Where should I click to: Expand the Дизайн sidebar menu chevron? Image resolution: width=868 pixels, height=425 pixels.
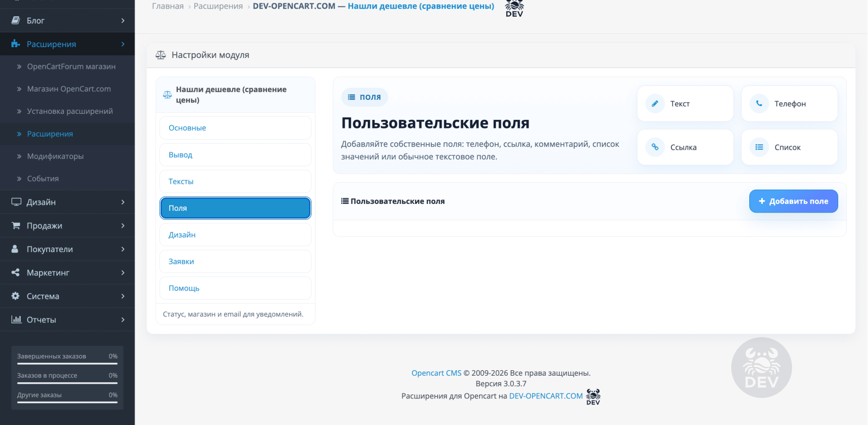pyautogui.click(x=123, y=202)
